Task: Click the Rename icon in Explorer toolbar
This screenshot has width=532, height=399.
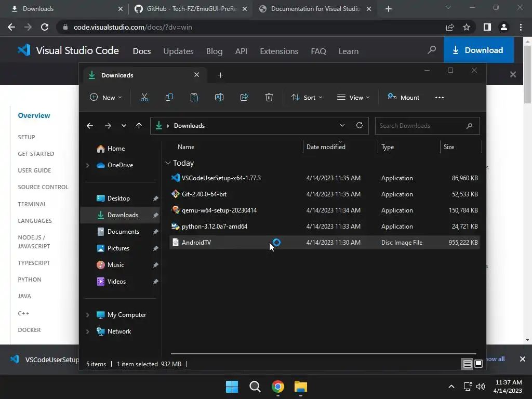Action: coord(219,97)
